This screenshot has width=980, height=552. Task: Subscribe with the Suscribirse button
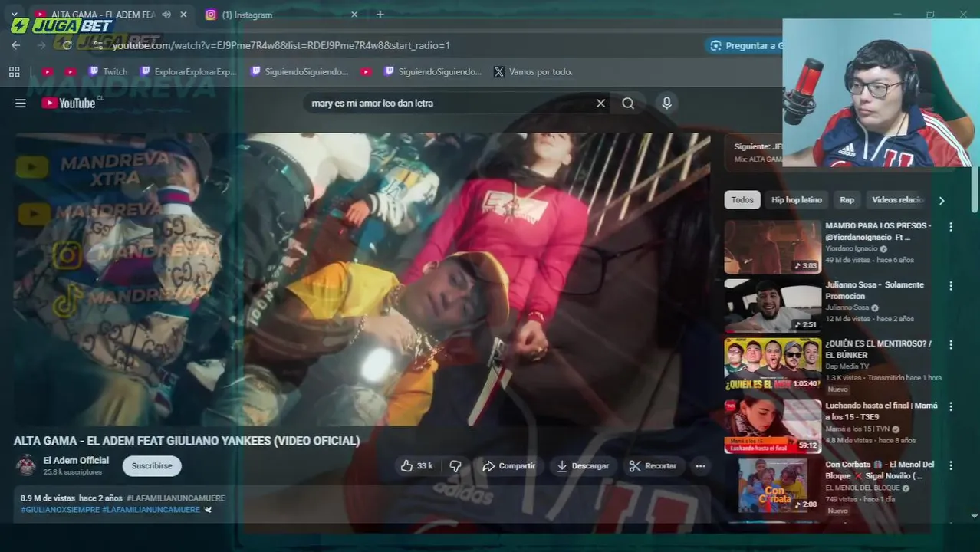pos(152,465)
